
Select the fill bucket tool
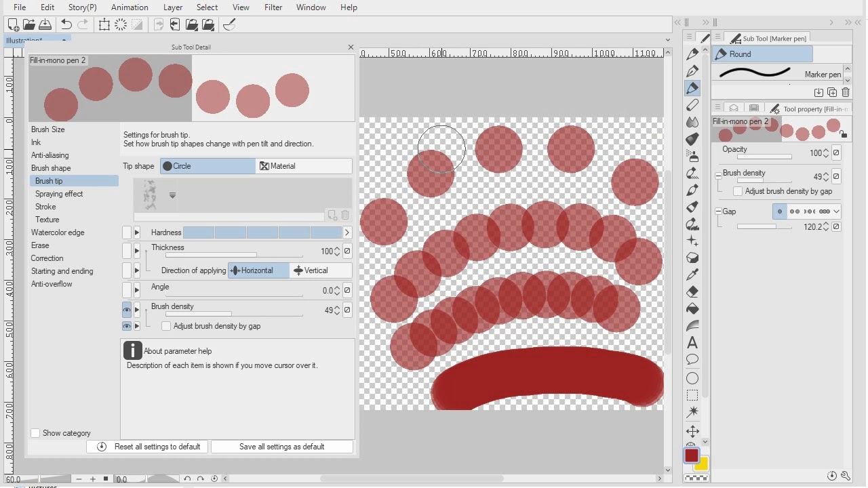click(x=692, y=308)
